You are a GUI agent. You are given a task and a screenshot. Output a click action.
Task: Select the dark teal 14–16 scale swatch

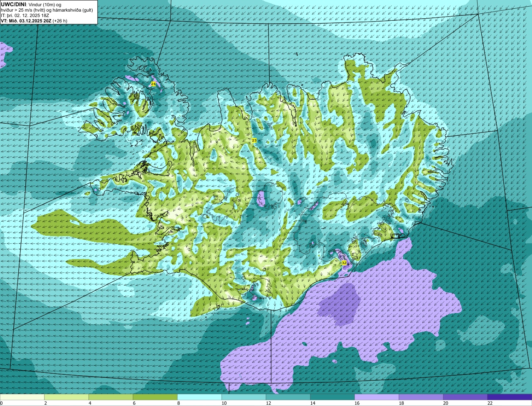point(332,397)
